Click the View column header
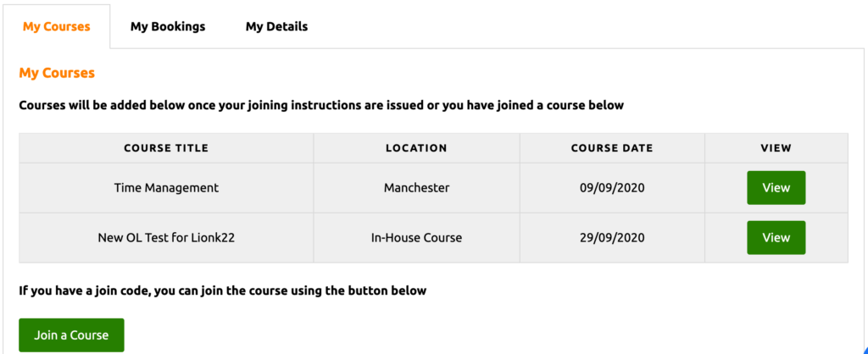The width and height of the screenshot is (868, 354). coord(776,148)
